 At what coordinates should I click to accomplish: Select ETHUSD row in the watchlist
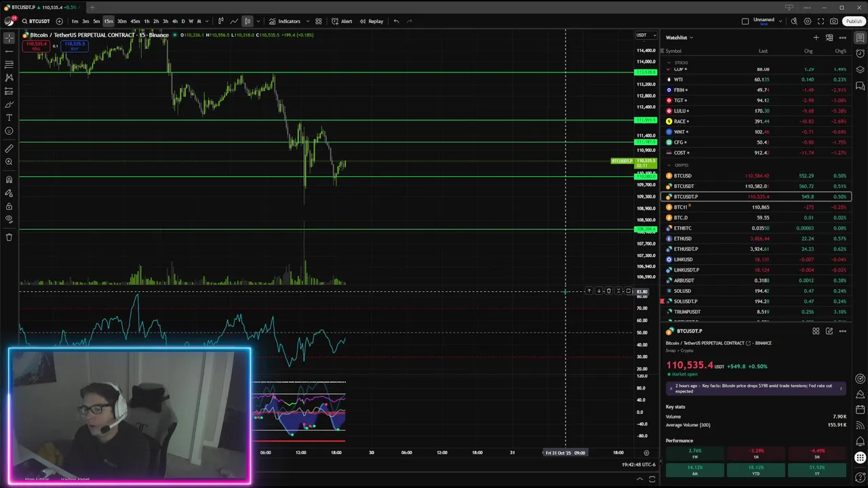click(x=755, y=239)
